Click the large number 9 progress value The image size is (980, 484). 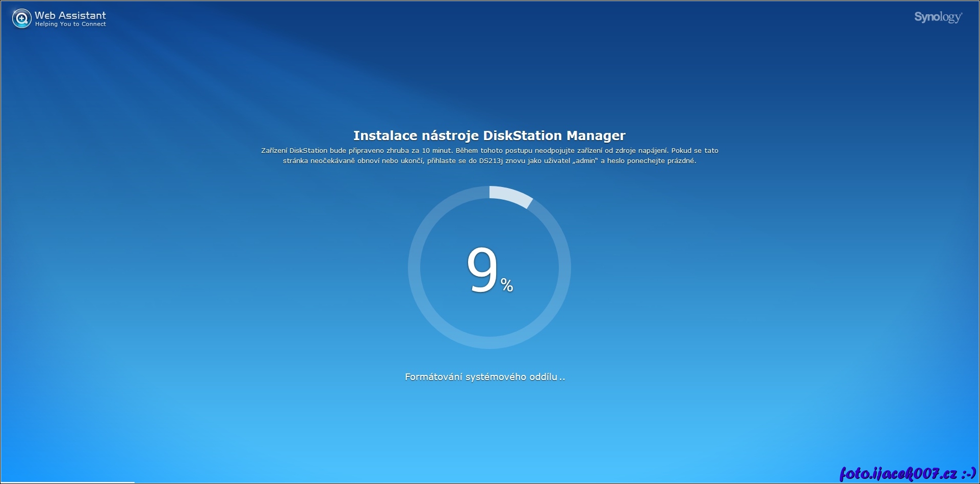tap(482, 270)
